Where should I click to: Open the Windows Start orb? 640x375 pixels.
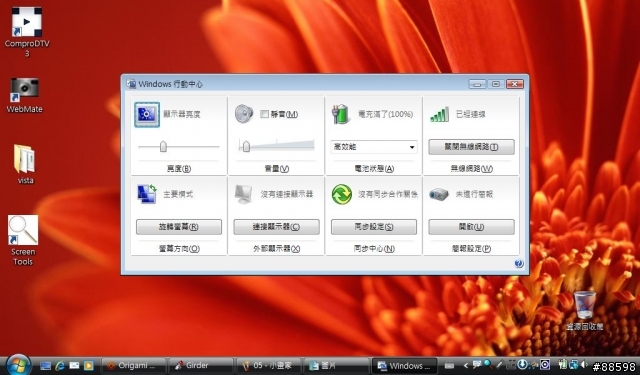tap(18, 365)
